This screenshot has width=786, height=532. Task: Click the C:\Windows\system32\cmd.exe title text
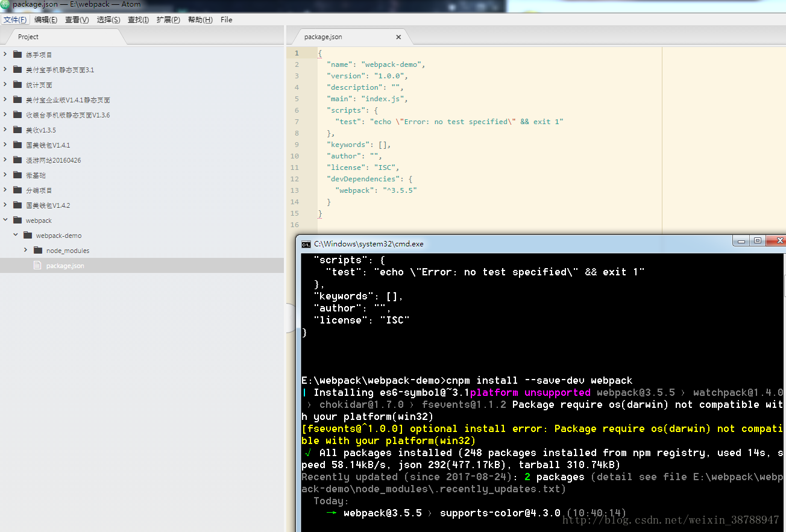tap(369, 244)
